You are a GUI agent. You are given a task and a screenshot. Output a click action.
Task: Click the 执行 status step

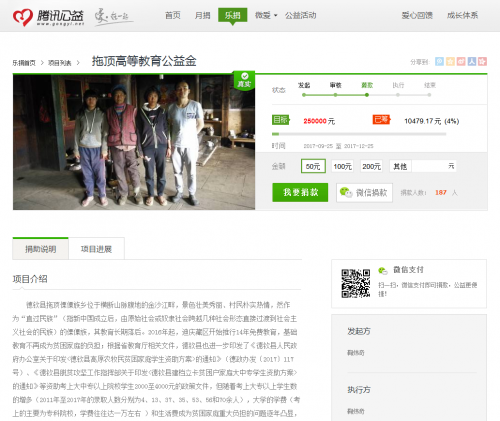398,85
